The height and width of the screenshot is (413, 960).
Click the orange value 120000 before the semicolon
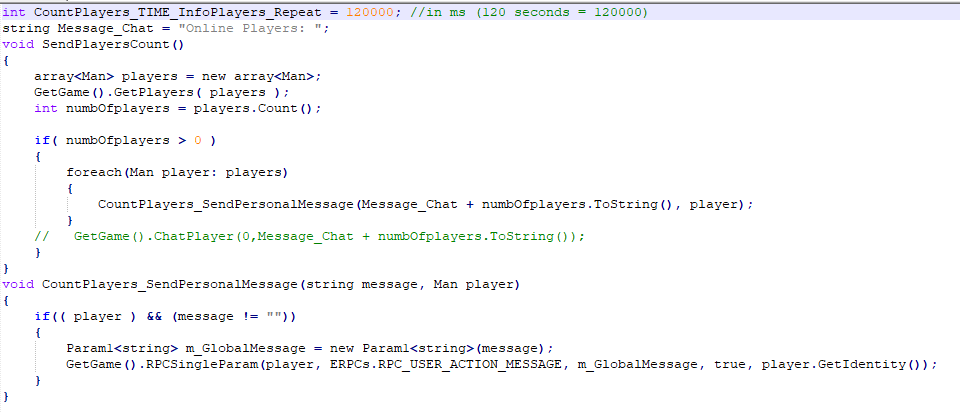tap(369, 12)
